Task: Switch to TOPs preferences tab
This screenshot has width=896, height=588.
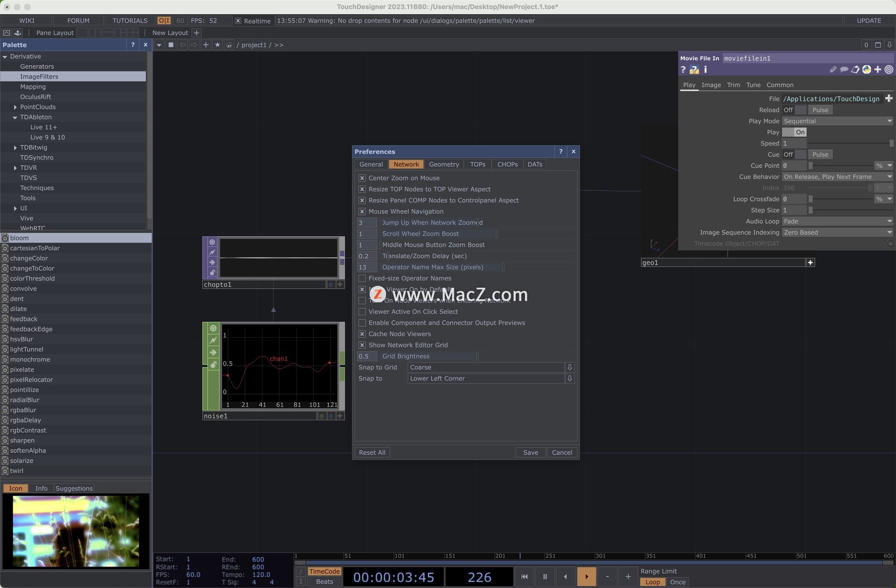Action: 477,165
